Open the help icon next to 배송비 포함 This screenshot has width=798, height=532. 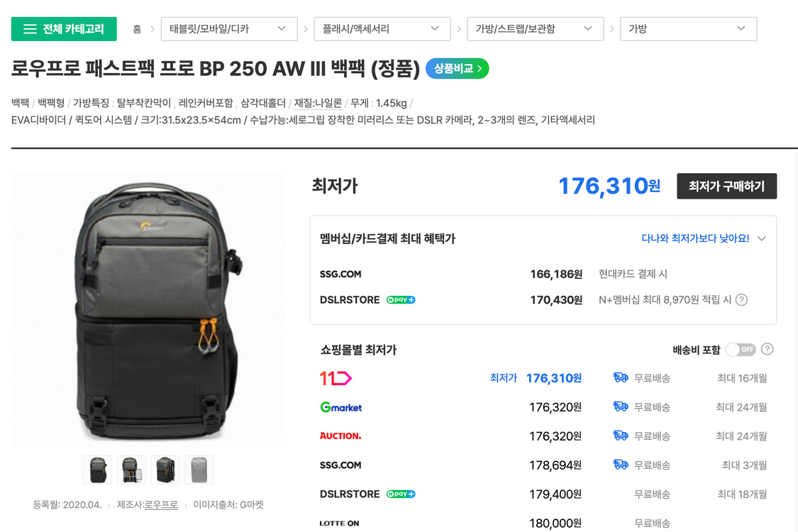(x=767, y=349)
